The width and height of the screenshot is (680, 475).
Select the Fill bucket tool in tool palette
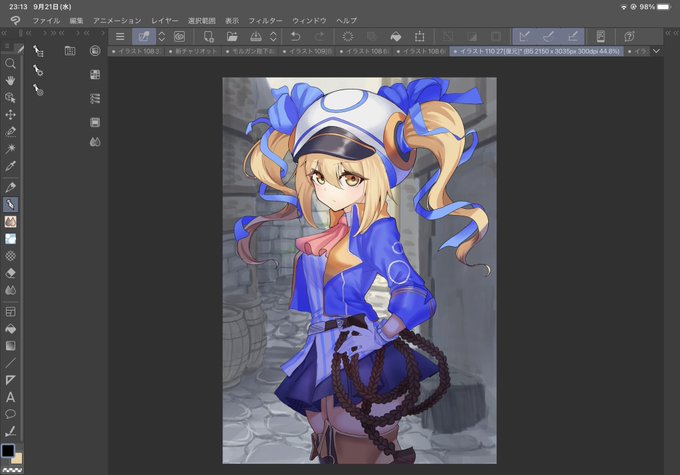tap(10, 329)
